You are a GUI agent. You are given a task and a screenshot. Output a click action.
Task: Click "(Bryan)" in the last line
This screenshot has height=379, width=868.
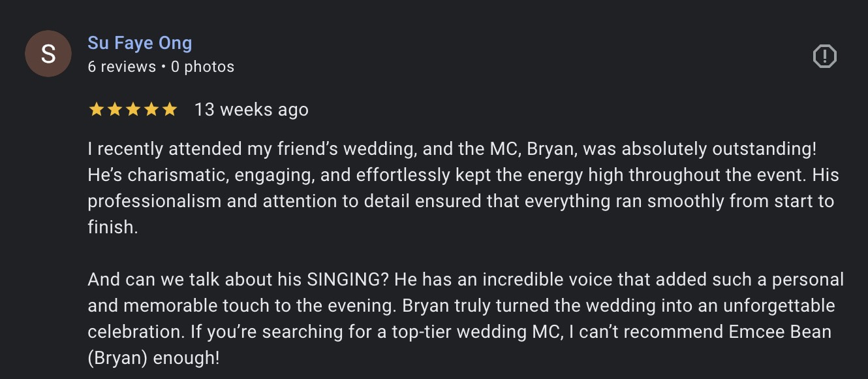click(119, 357)
